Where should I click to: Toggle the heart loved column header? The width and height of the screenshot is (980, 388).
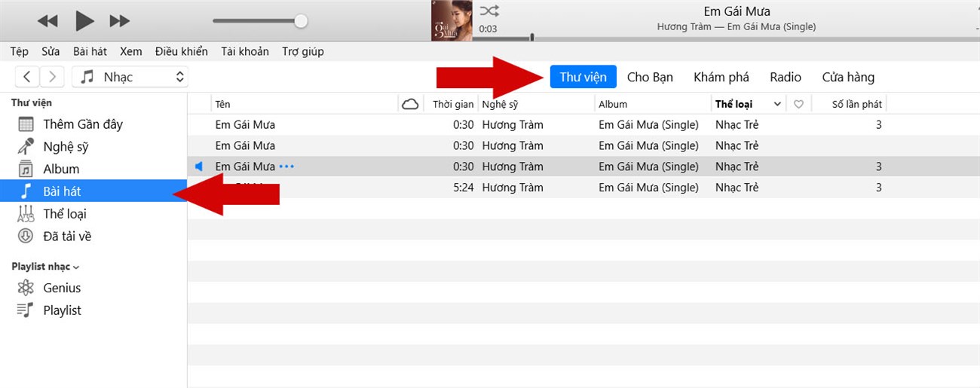tap(798, 105)
